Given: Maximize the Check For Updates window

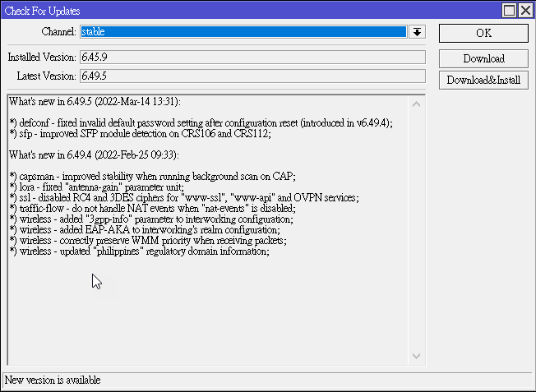Looking at the screenshot, I should [x=510, y=10].
